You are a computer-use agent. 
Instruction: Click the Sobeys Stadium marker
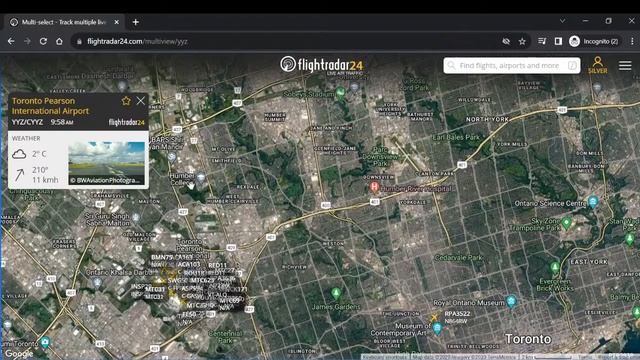click(x=340, y=93)
